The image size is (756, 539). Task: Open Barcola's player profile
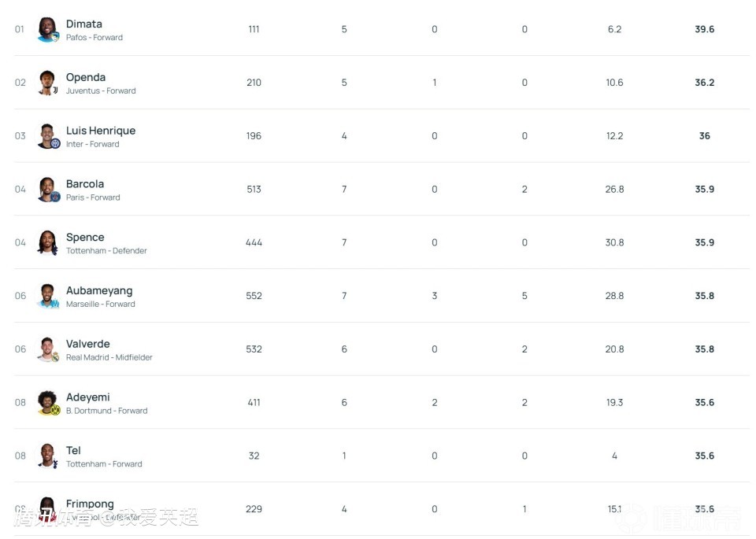[x=84, y=184]
